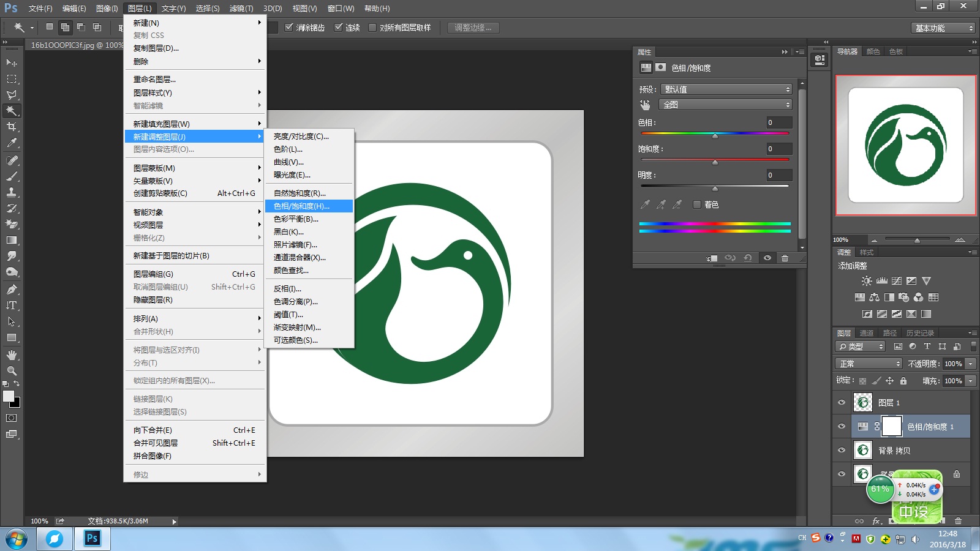Toggle the 连续 contiguous checkbox
The image size is (980, 551).
338,28
